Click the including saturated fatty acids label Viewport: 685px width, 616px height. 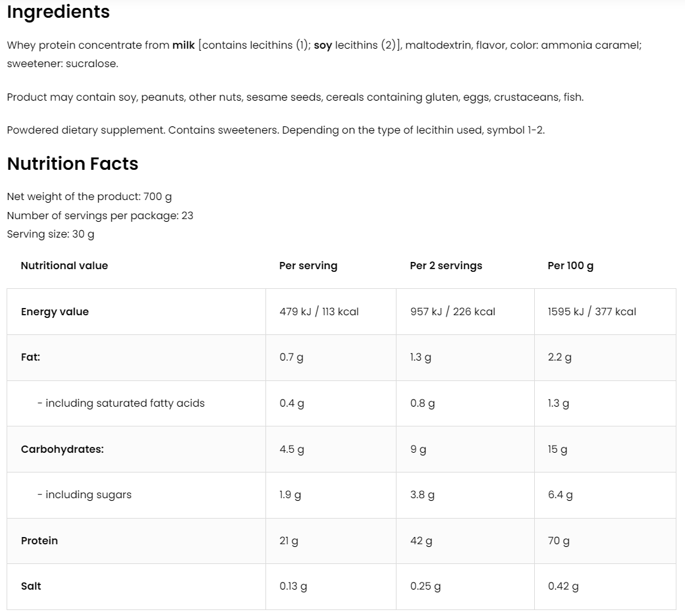pyautogui.click(x=121, y=403)
